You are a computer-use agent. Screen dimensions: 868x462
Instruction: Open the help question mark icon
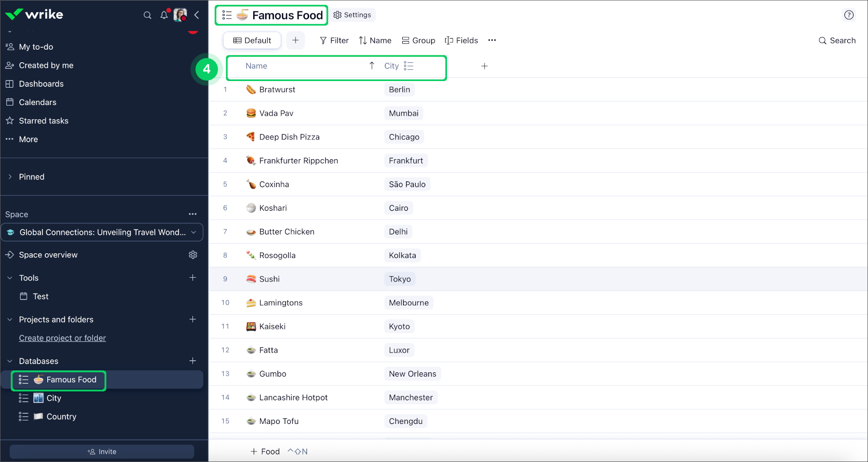[x=849, y=15]
